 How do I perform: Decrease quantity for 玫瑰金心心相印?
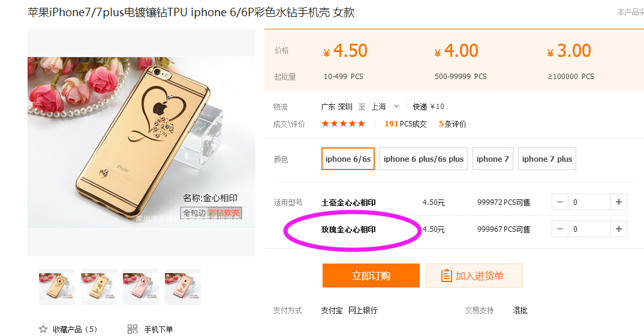tap(560, 229)
